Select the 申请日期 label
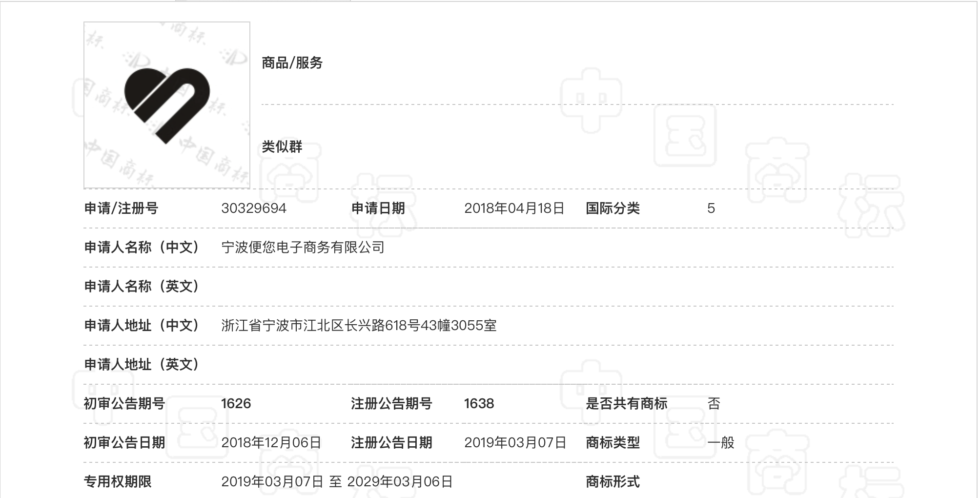This screenshot has height=498, width=980. pyautogui.click(x=378, y=208)
